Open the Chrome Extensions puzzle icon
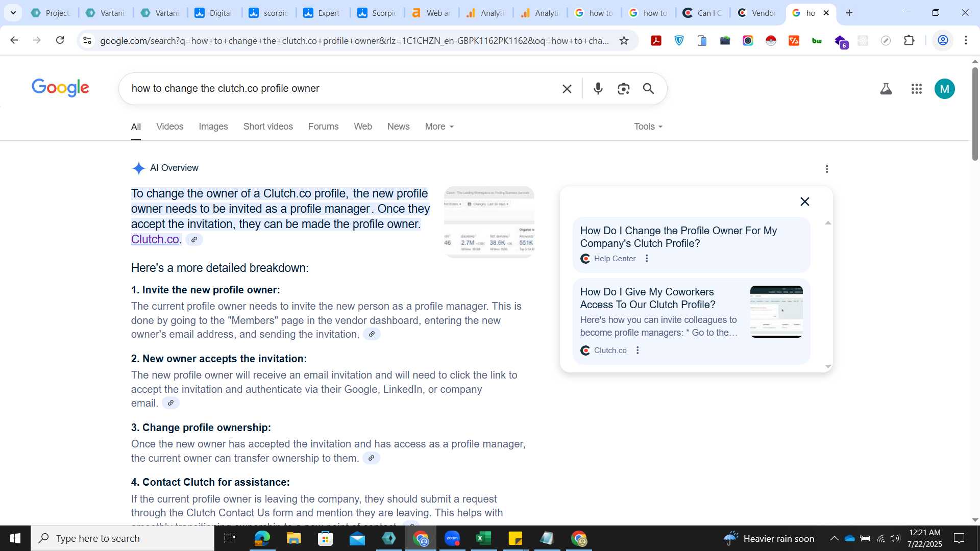 coord(909,40)
